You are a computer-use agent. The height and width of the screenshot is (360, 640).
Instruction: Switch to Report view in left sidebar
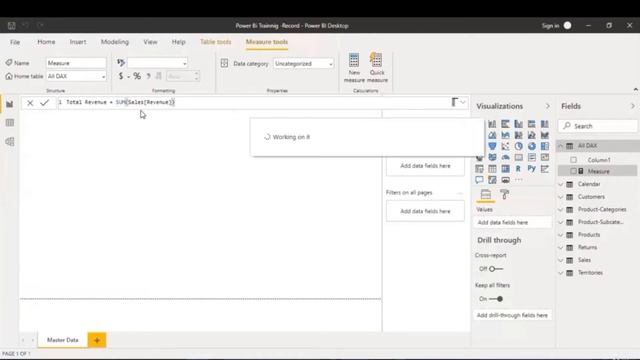10,104
